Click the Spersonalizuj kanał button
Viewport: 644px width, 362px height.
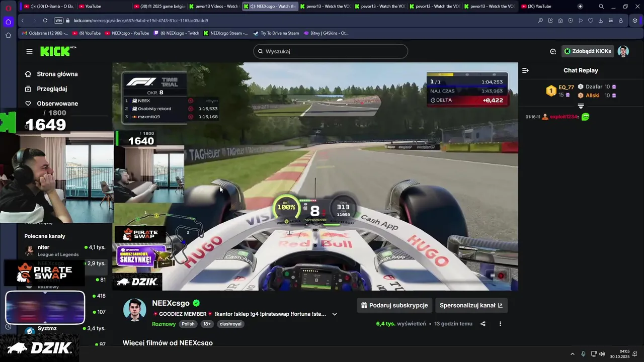[x=471, y=305]
